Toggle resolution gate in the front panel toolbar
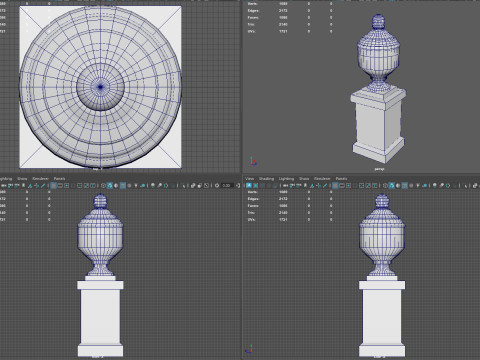 (x=67, y=185)
